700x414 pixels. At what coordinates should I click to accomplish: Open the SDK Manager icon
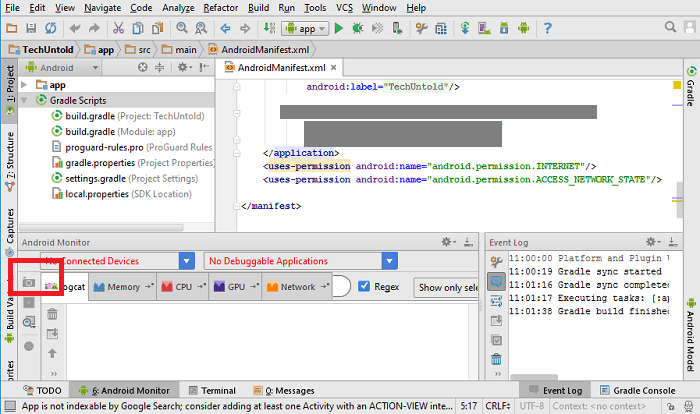pos(504,28)
